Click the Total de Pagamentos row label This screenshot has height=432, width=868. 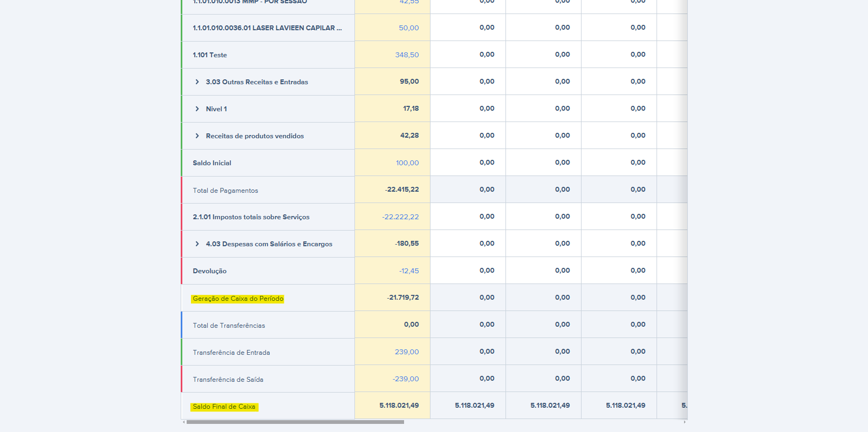coord(225,191)
